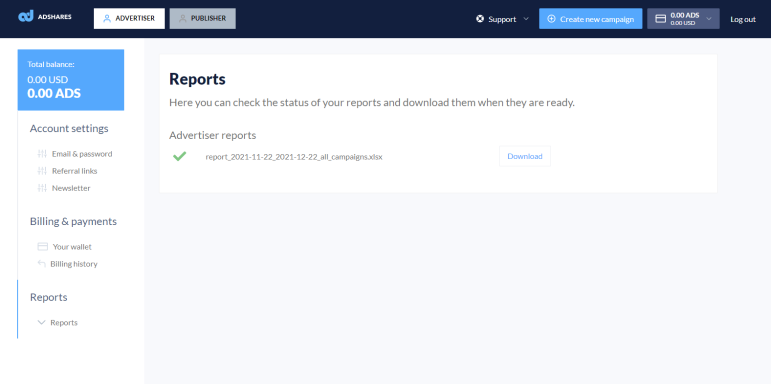Click the green checkmark status icon
This screenshot has width=771, height=384.
pyautogui.click(x=179, y=156)
